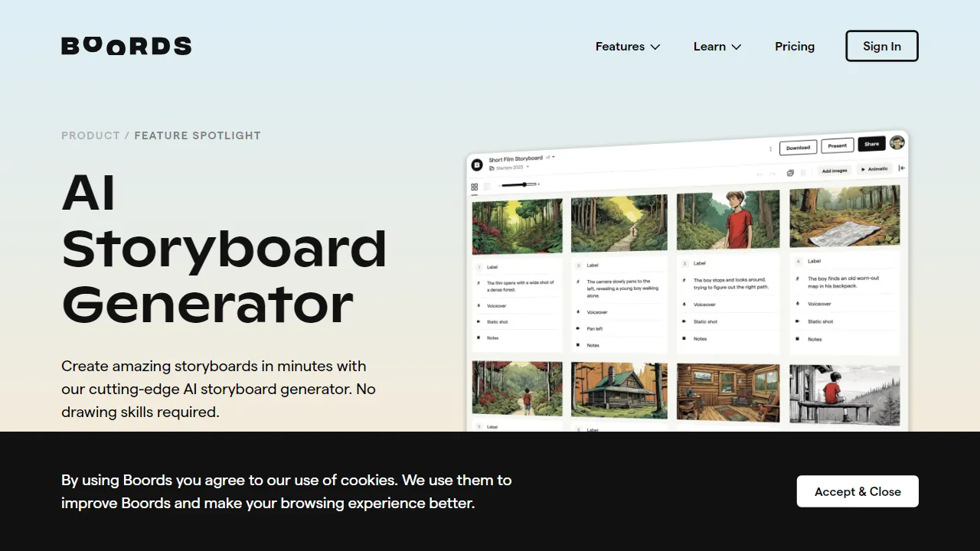This screenshot has height=551, width=980.
Task: Click the undo arrow in the storyboard toolbar
Action: (759, 174)
